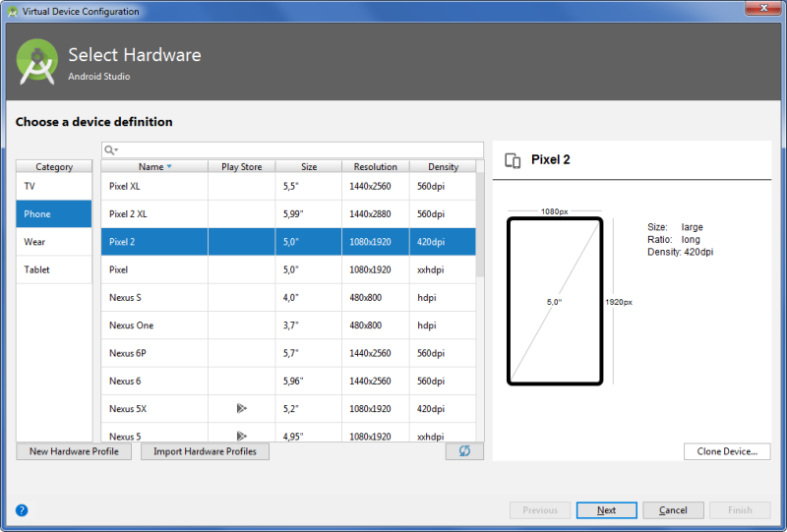Click the Size column header
Viewport: 787px width, 532px height.
point(309,166)
